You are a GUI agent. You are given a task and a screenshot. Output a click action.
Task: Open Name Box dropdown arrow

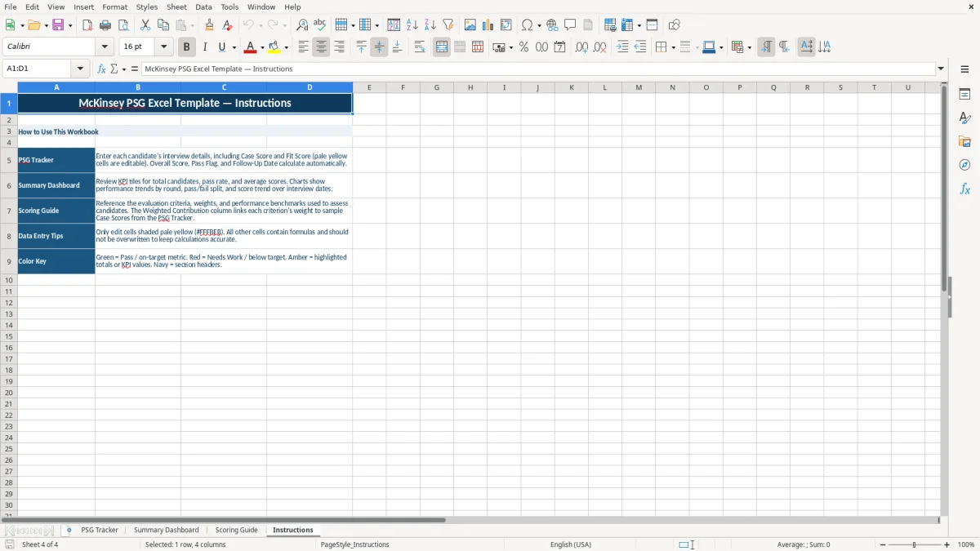(x=80, y=69)
